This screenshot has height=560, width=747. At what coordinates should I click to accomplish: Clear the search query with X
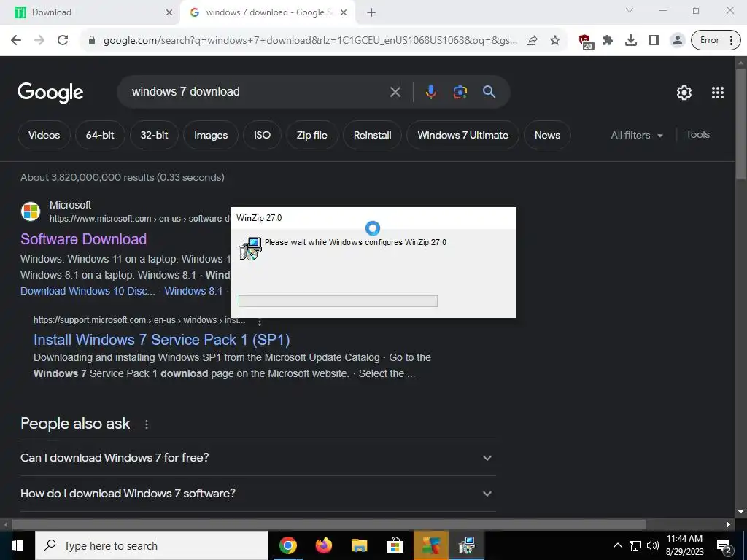(x=395, y=92)
